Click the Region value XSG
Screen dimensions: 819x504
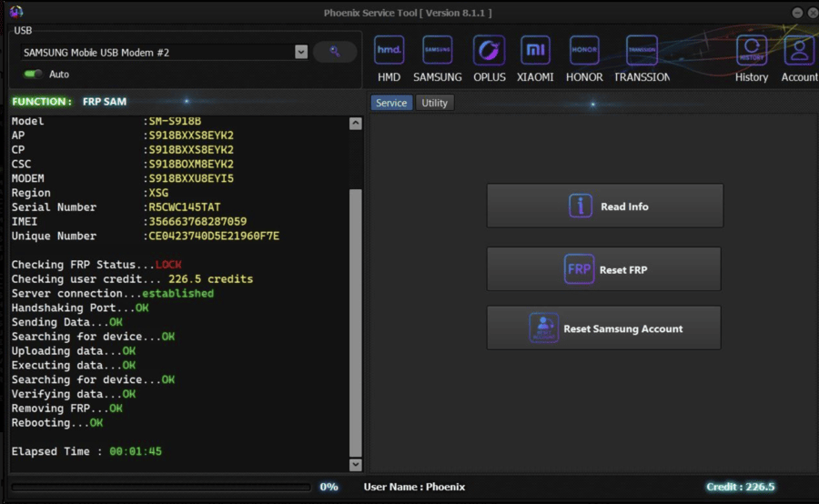(x=158, y=193)
